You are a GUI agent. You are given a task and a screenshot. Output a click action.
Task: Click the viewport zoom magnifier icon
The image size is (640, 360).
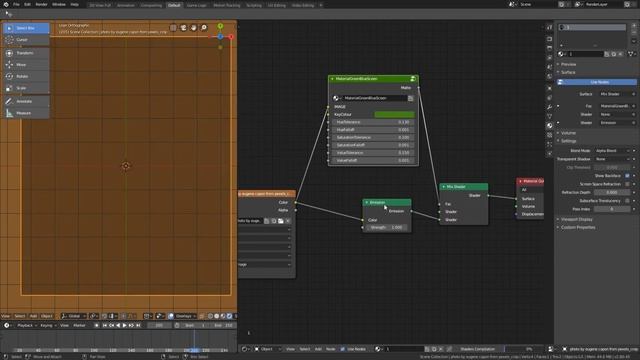click(x=204, y=28)
